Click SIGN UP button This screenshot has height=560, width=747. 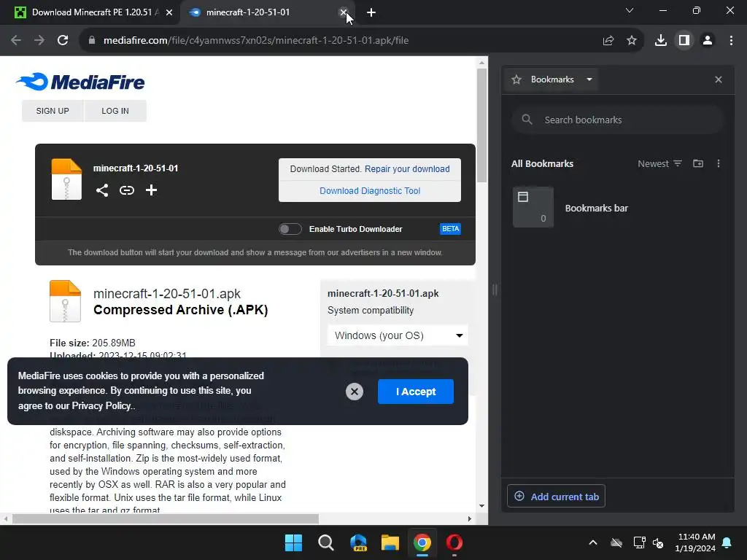53,111
